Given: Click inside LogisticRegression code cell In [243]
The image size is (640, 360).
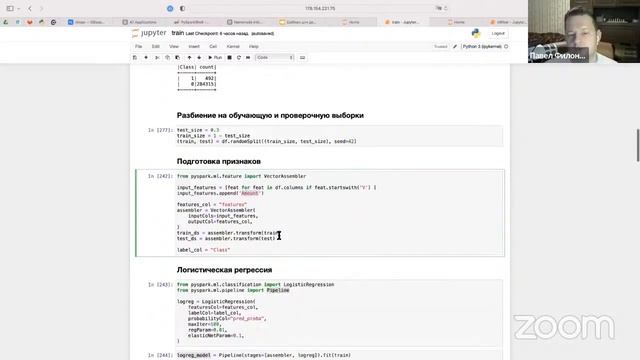Looking at the screenshot, I should coord(339,313).
